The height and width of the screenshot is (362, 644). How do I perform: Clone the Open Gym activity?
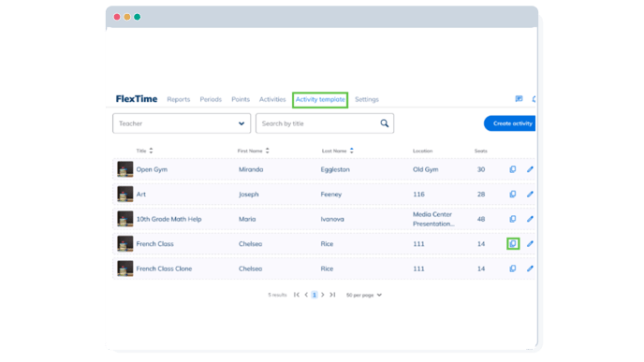(x=513, y=169)
